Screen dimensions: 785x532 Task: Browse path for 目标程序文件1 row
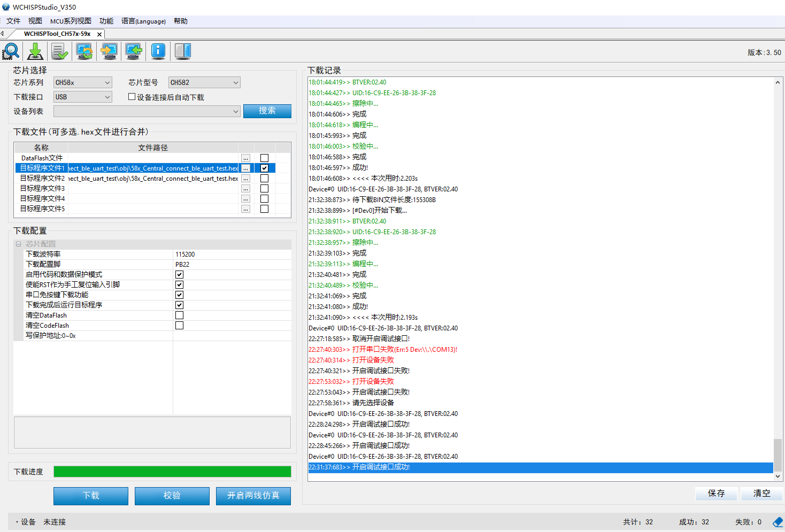click(x=246, y=168)
